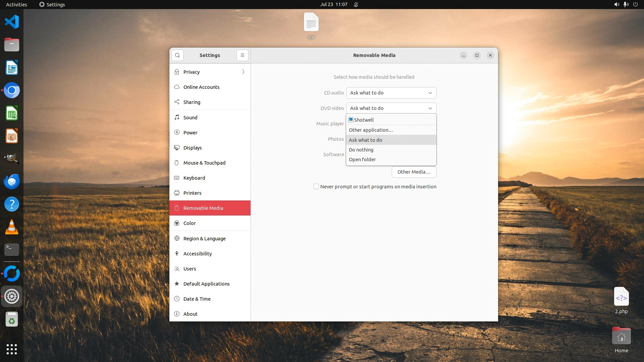This screenshot has width=644, height=362.
Task: Click the Printers icon in sidebar
Action: coord(177,193)
